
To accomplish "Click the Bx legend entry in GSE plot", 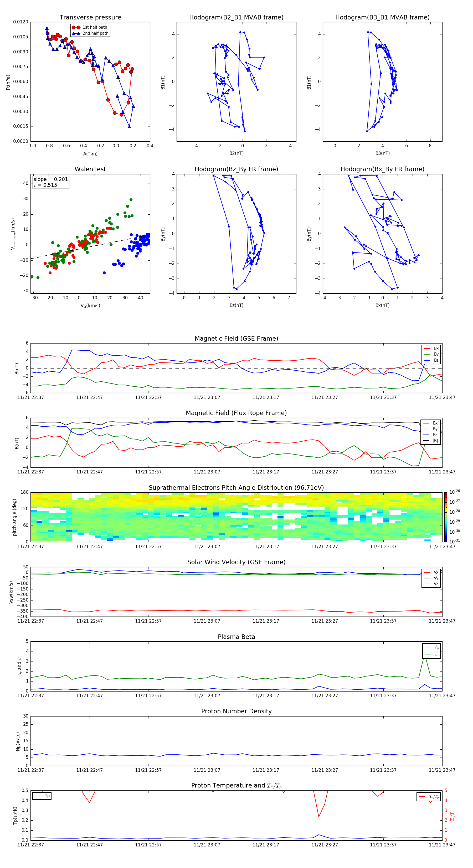I will coord(431,349).
